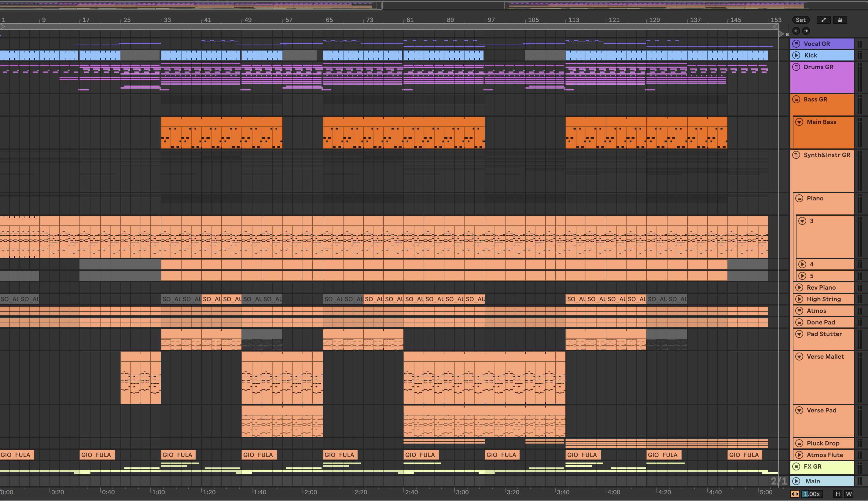Viewport: 868px width, 501px height.
Task: Click the Kick track circular play icon
Action: pyautogui.click(x=796, y=55)
